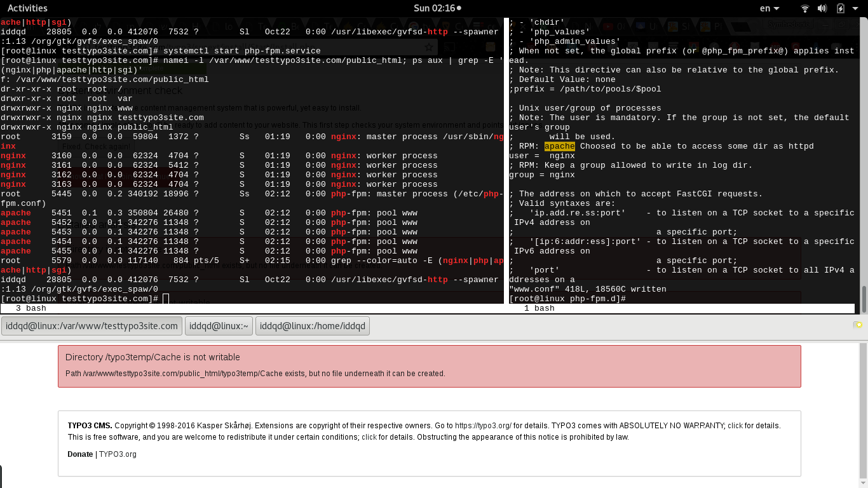Click the highlighted 'apache' word
Viewport: 868px width, 488px height.
pos(560,146)
